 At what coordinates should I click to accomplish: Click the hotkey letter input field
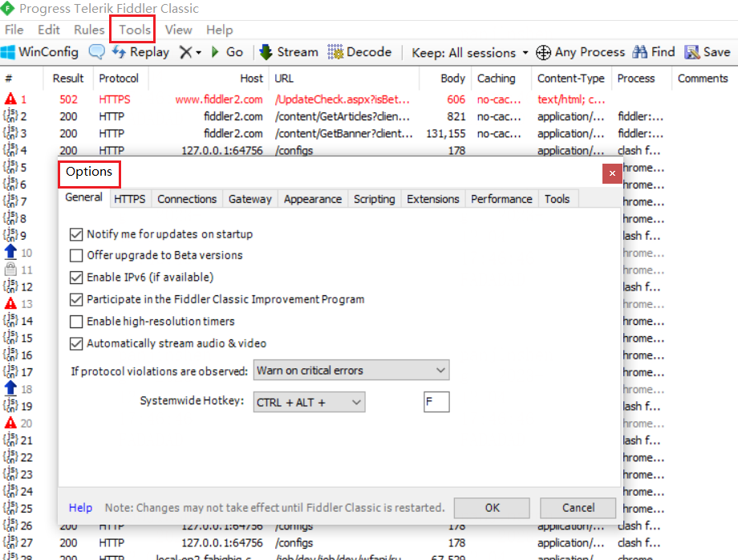coord(436,402)
